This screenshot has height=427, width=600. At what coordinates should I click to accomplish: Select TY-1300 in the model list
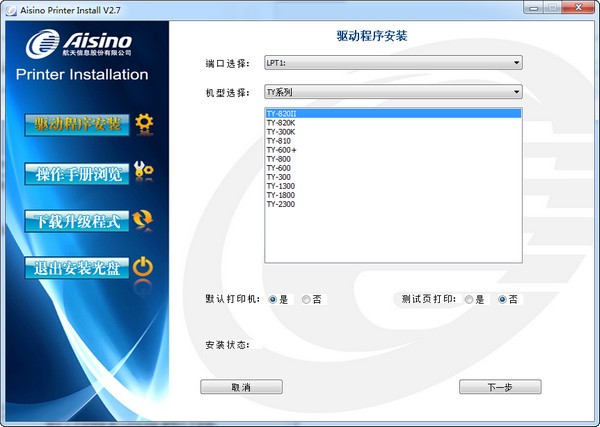[281, 186]
